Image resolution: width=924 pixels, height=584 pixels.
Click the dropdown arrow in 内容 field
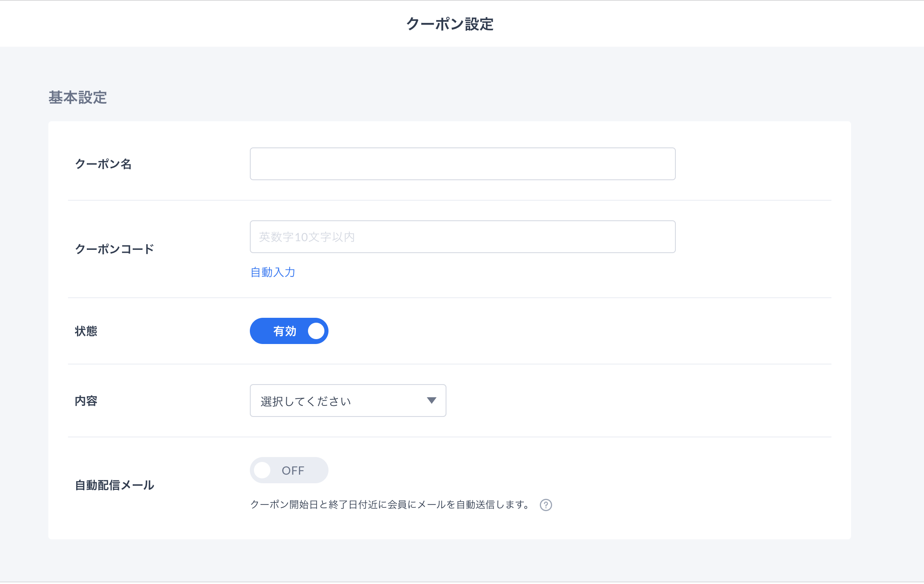coord(431,401)
